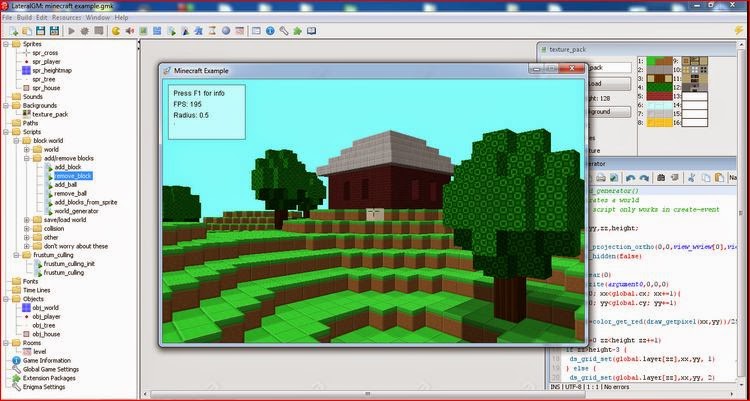Viewport: 750px width, 401px height.
Task: Create a new timeline with hourglass icon
Action: pyautogui.click(x=212, y=31)
